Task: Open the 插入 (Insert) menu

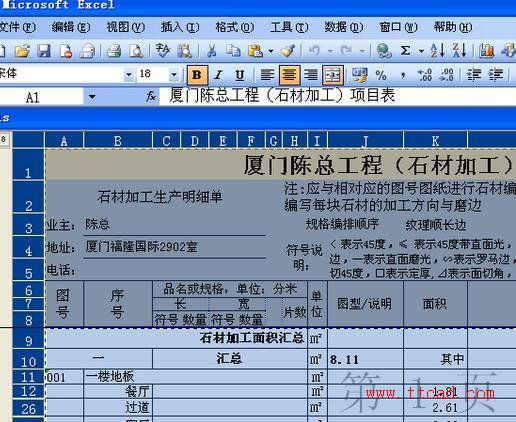Action: pos(180,27)
